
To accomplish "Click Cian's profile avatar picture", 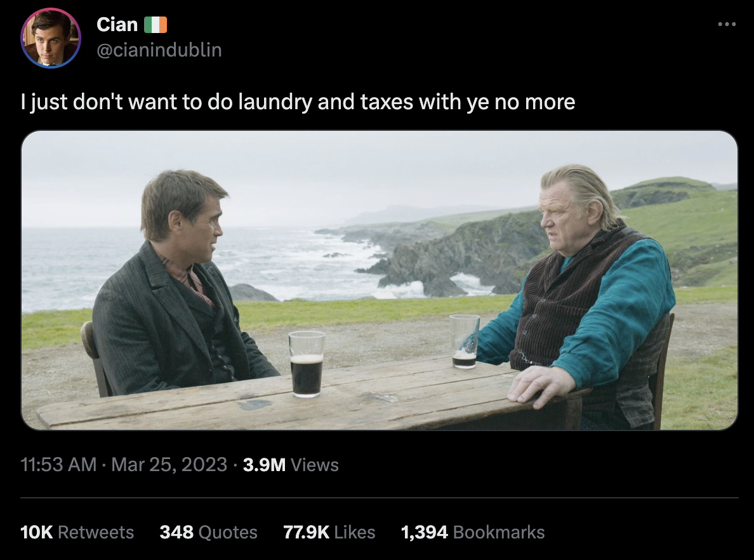I will tap(51, 38).
